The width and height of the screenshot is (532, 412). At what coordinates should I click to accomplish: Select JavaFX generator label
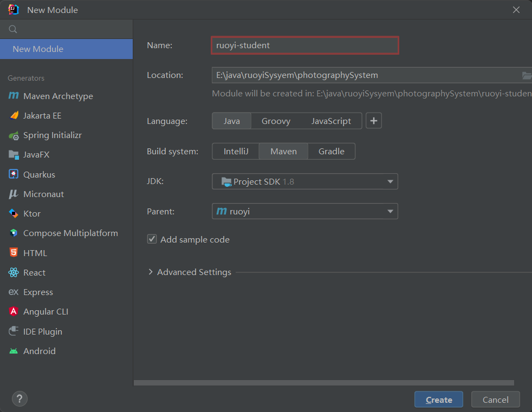point(36,155)
